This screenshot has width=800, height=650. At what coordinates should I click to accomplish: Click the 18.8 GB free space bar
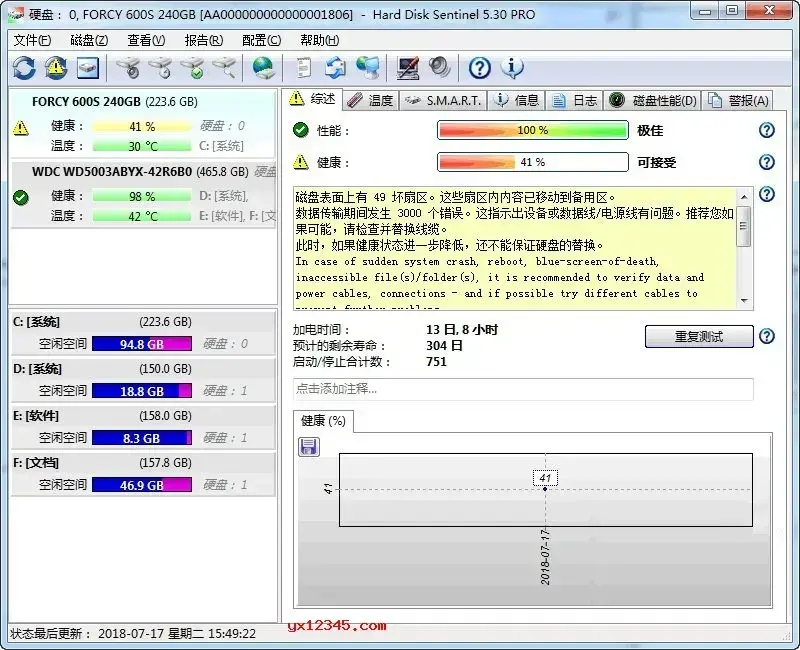click(x=142, y=391)
